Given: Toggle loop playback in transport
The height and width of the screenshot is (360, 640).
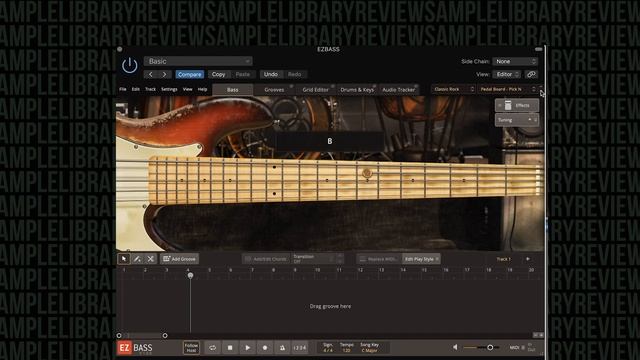Looking at the screenshot, I should 213,348.
